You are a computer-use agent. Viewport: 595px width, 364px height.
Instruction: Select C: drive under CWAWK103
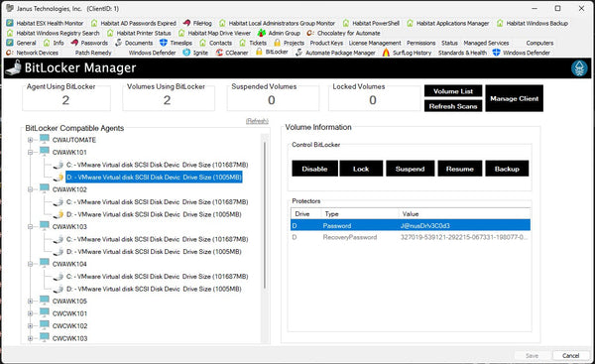pyautogui.click(x=157, y=239)
